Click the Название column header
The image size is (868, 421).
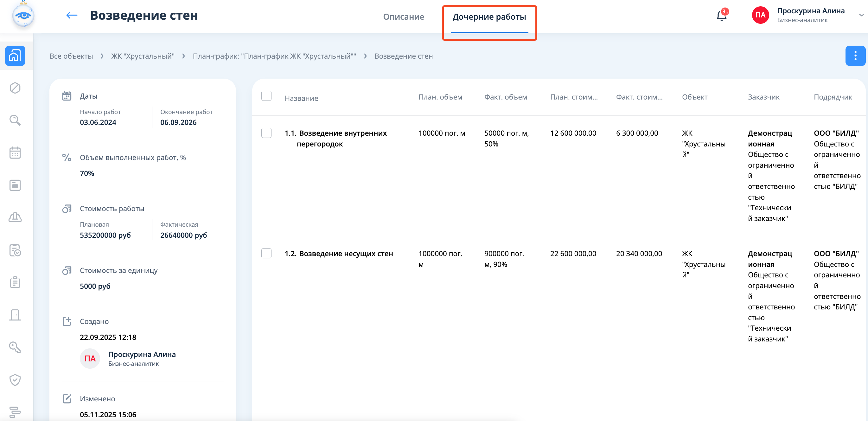[x=301, y=98]
